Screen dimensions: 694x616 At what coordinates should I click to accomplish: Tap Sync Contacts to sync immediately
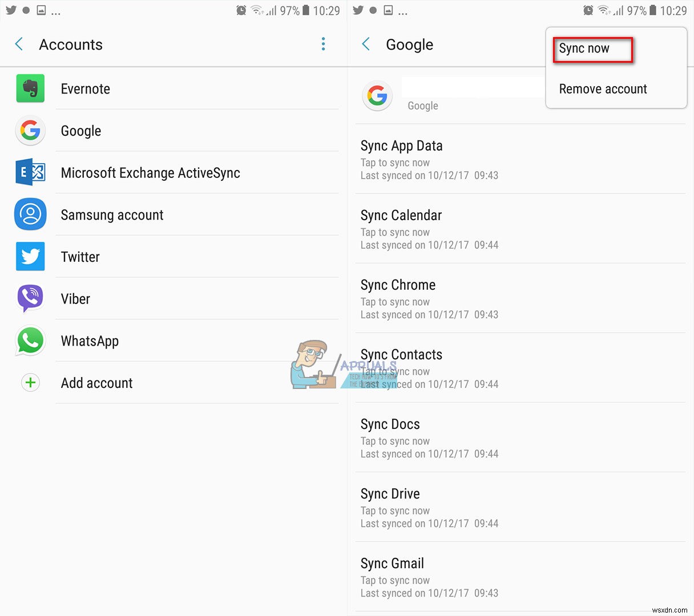(401, 354)
